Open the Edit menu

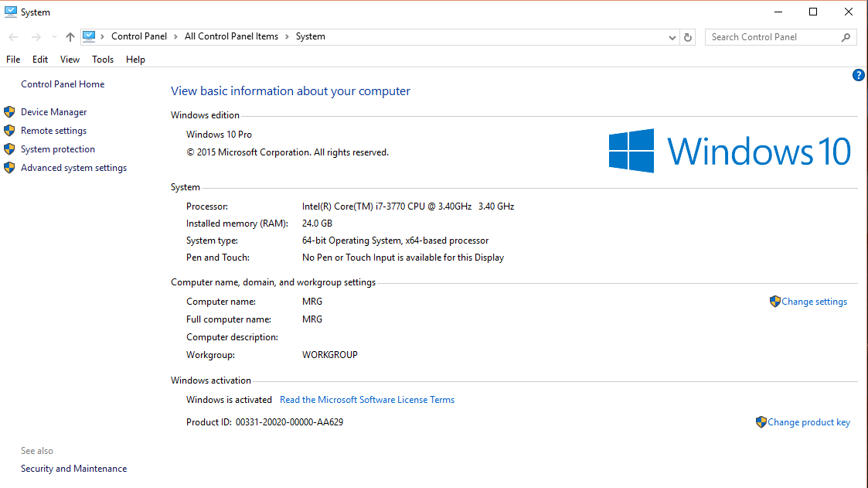pos(40,60)
